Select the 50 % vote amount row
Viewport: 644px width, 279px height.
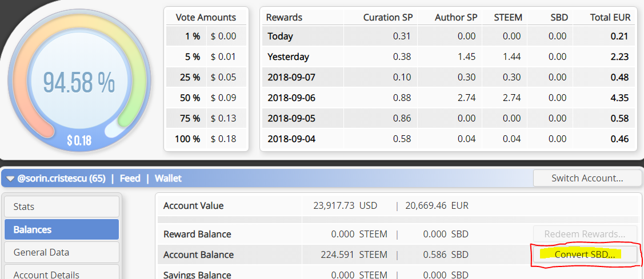coord(206,98)
